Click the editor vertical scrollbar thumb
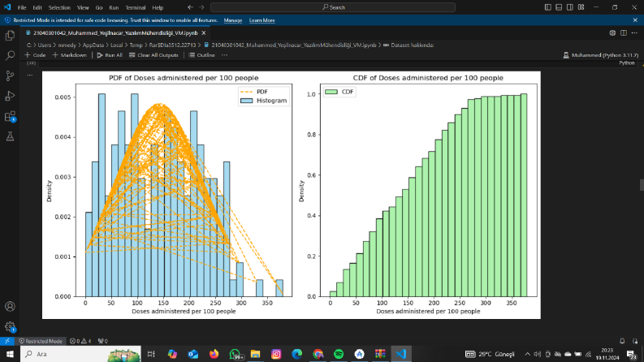 642,185
